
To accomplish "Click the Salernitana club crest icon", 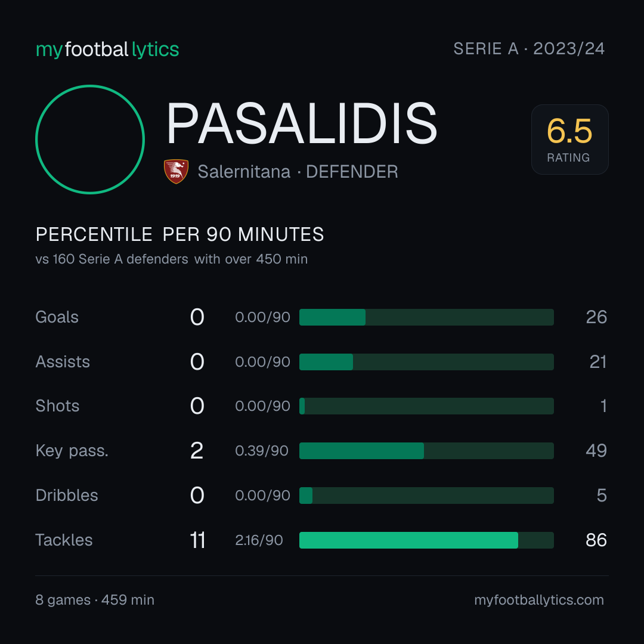I will pos(176,171).
